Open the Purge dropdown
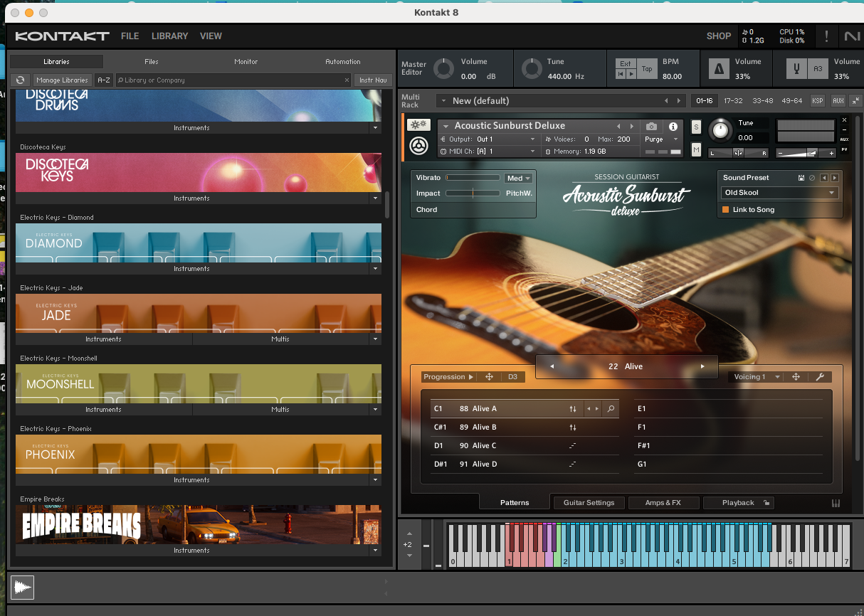The image size is (864, 616). pyautogui.click(x=662, y=139)
